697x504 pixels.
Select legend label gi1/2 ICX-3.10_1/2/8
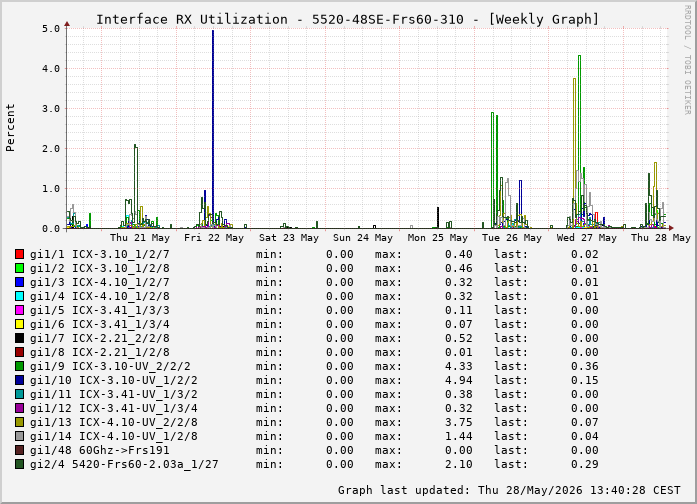(100, 268)
